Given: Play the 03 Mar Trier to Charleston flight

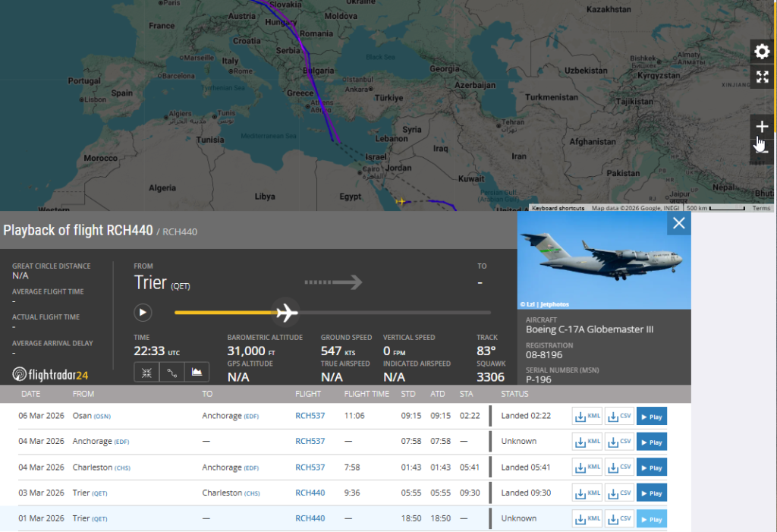Looking at the screenshot, I should point(651,493).
